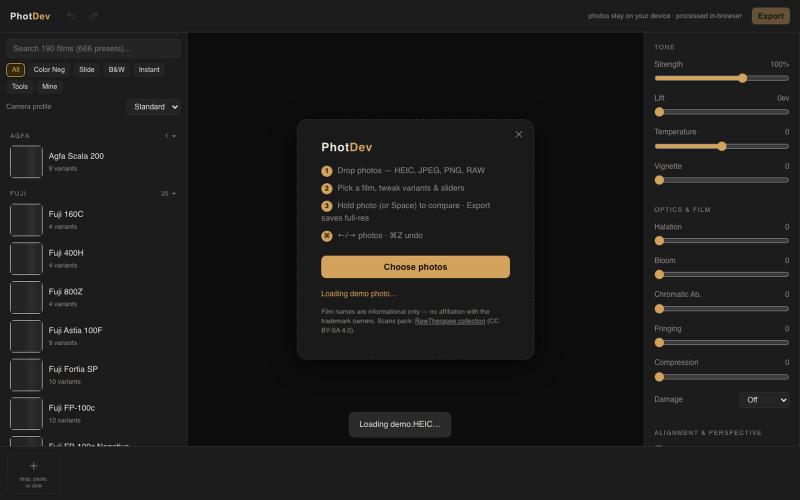Select the Fuji Fortia SP thumbnail

(26, 374)
